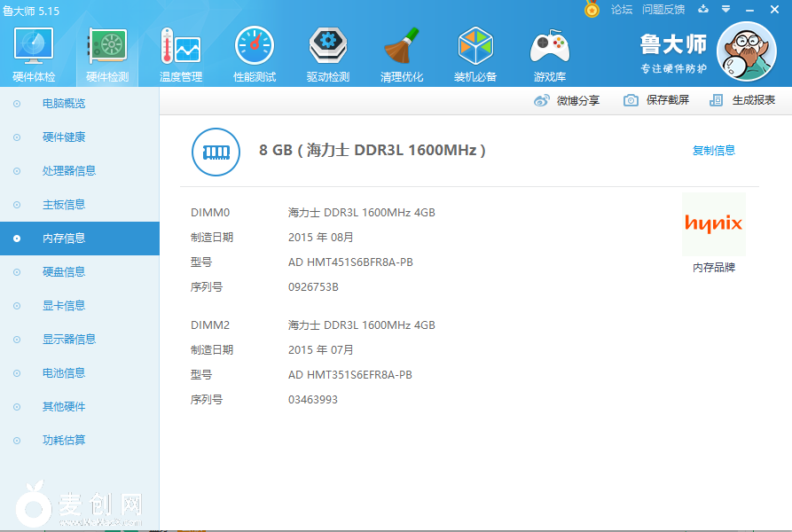Viewport: 792px width, 532px height.
Task: Click the gold medal icon in title bar
Action: [x=592, y=10]
